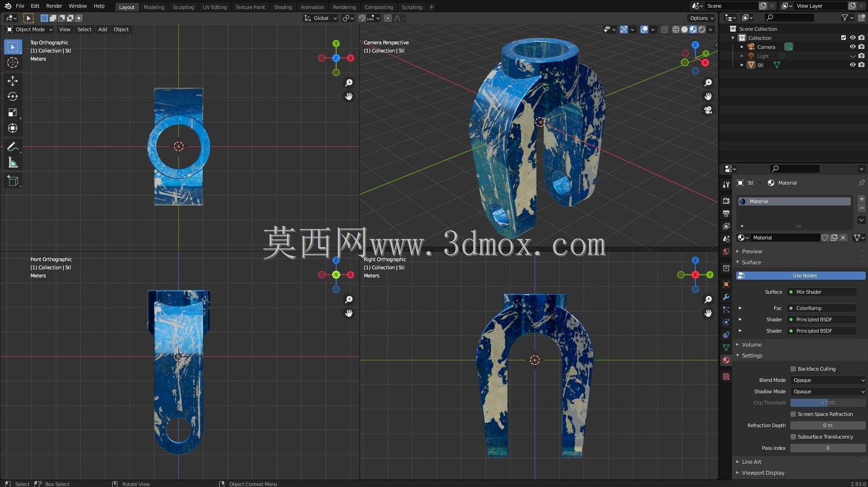This screenshot has height=487, width=868.
Task: Open the Modifier properties wrench tab
Action: (726, 297)
